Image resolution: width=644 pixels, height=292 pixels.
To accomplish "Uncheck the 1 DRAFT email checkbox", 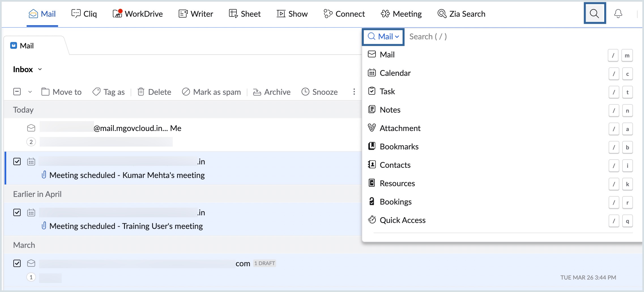I will coord(17,263).
